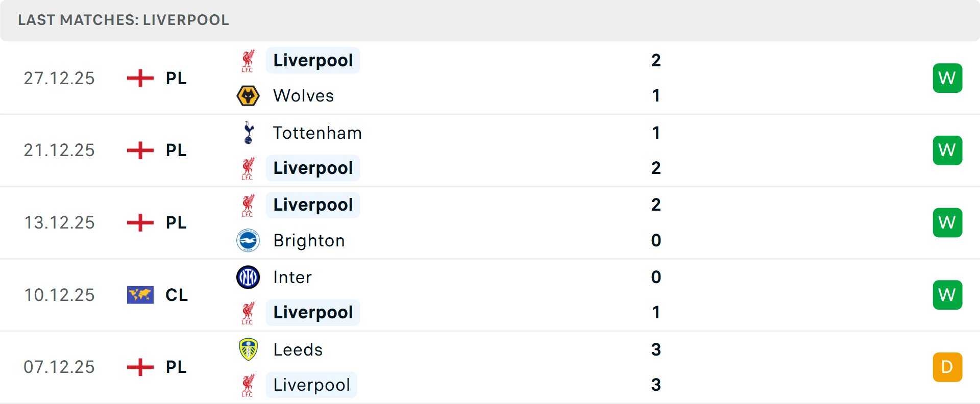This screenshot has height=404, width=980.
Task: Open the Tottenham team link
Action: click(x=317, y=133)
